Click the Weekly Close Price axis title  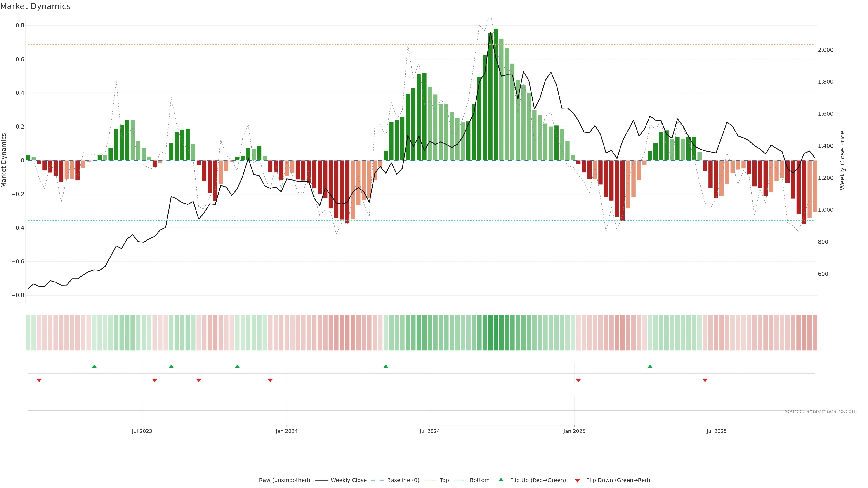coord(842,160)
